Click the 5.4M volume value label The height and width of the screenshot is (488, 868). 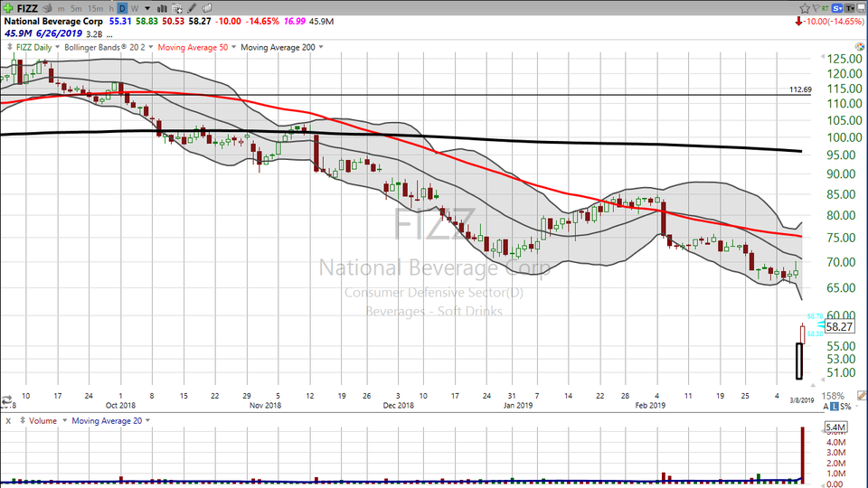tap(835, 427)
